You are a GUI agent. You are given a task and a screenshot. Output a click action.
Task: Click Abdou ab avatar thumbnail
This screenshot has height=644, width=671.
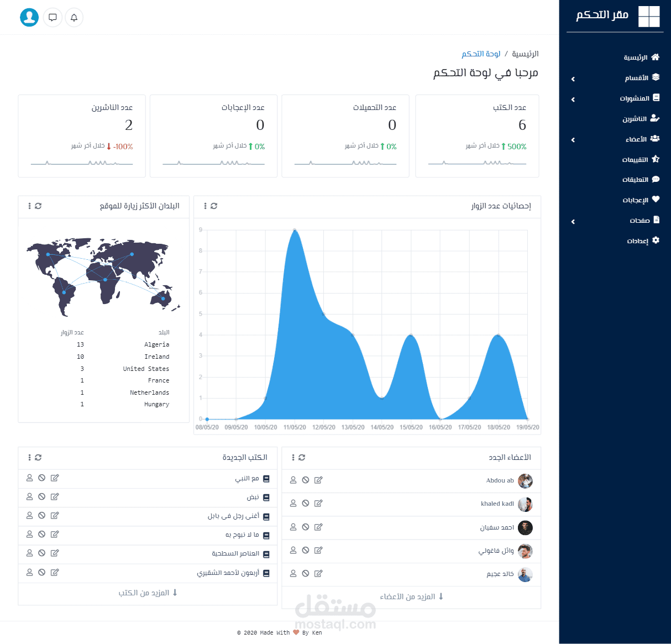click(525, 481)
